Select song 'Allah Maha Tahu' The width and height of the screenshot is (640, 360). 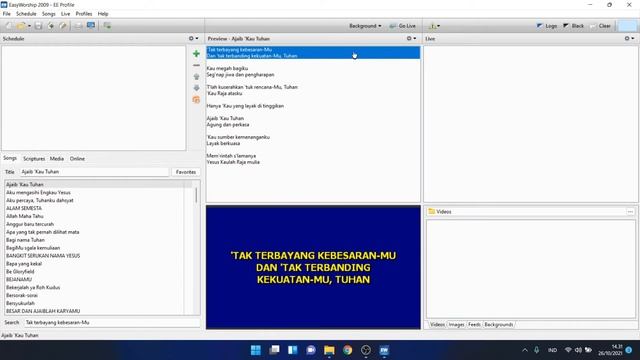pyautogui.click(x=24, y=216)
